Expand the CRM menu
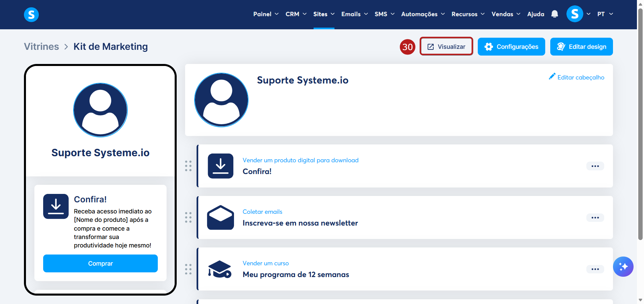 tap(296, 14)
